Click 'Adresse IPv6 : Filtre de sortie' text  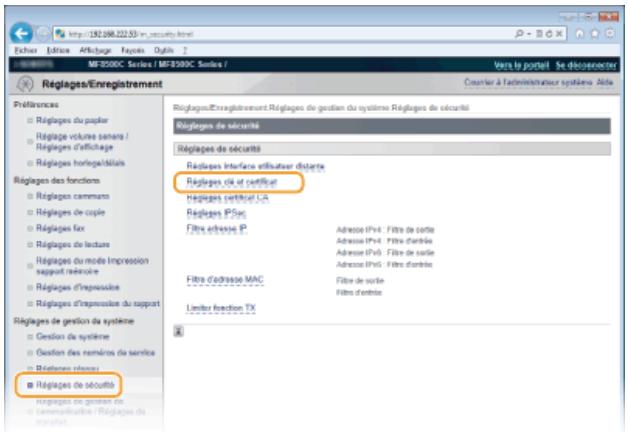pos(385,253)
